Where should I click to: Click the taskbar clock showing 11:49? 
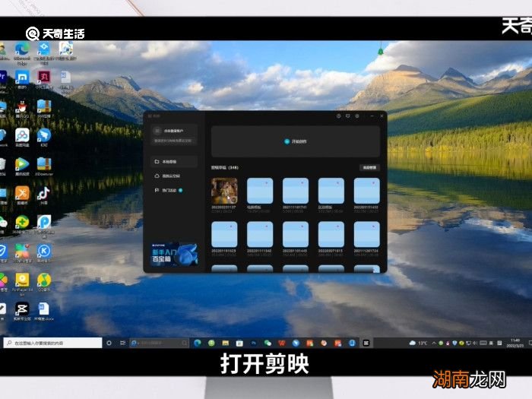(x=515, y=343)
